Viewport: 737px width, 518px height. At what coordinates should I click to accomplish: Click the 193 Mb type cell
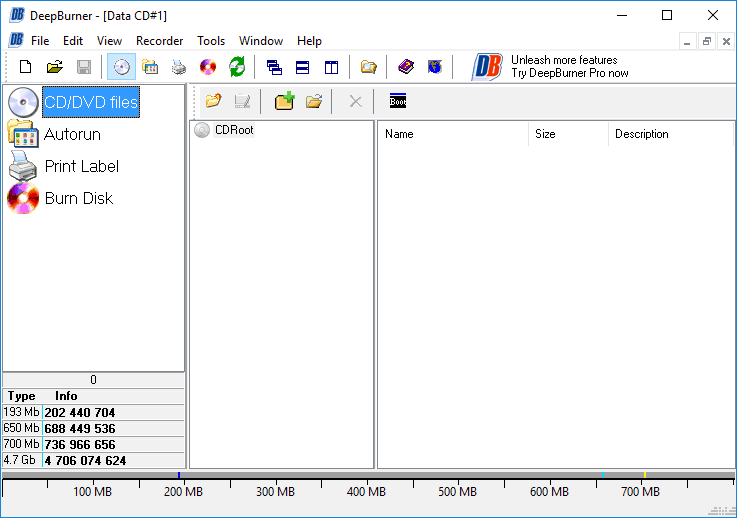22,412
